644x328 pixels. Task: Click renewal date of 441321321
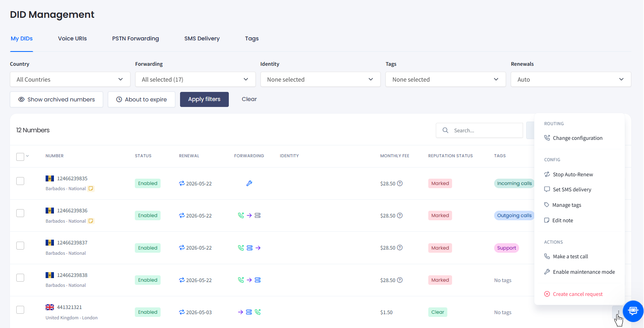199,312
